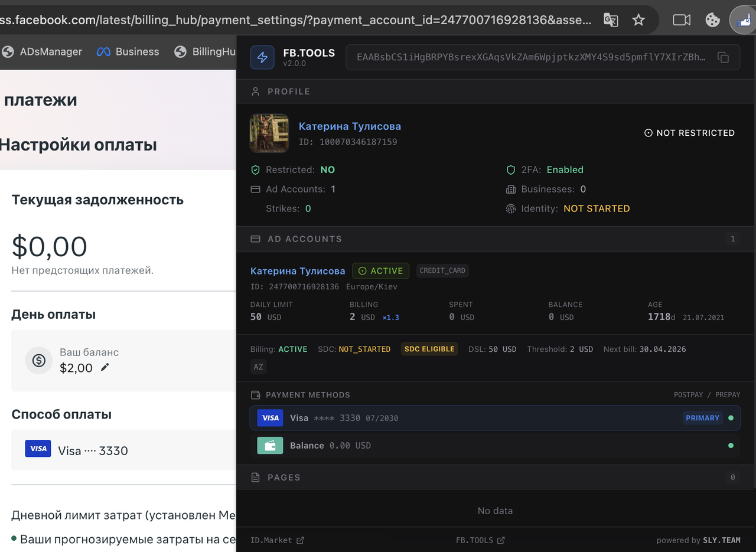756x552 pixels.
Task: Click the AZ tag under Billing
Action: tap(259, 367)
